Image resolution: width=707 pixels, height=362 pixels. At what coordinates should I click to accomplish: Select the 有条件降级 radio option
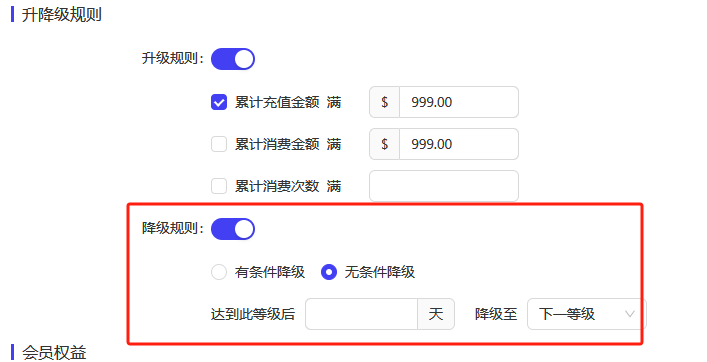point(219,272)
